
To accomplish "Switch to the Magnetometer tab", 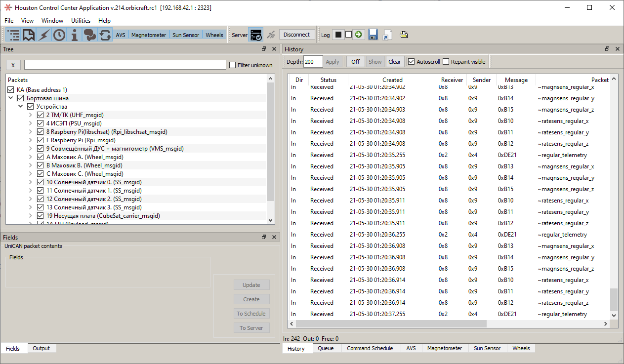I will point(444,348).
